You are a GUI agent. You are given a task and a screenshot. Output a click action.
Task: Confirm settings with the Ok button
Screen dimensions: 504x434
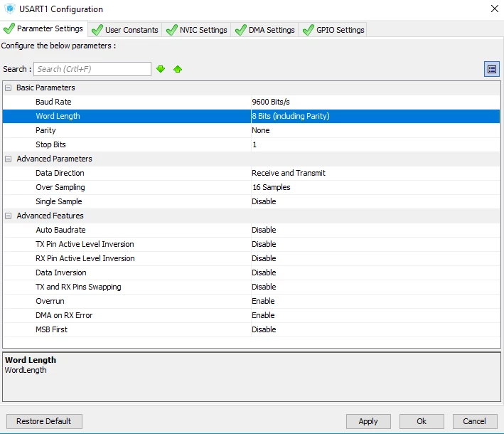422,421
